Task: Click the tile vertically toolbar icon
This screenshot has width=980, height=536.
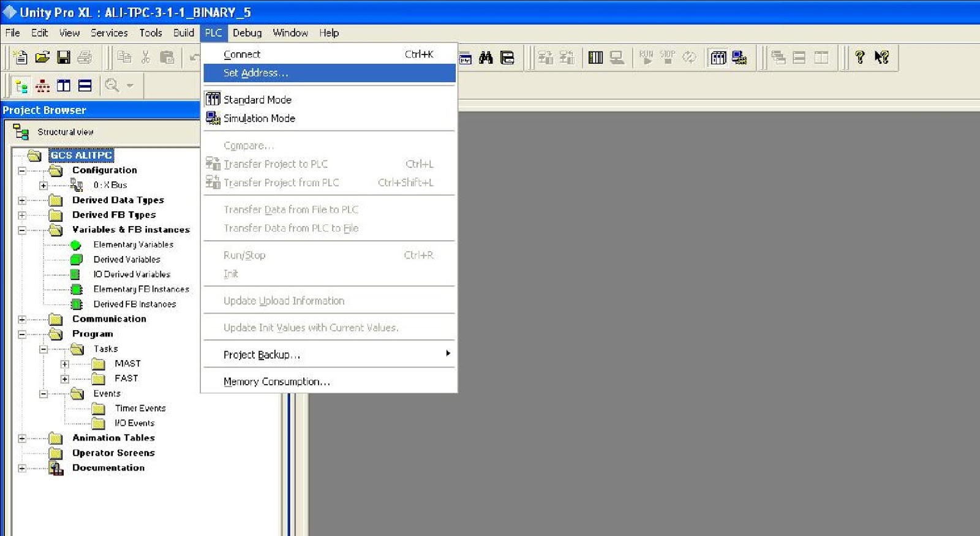Action: [x=821, y=58]
